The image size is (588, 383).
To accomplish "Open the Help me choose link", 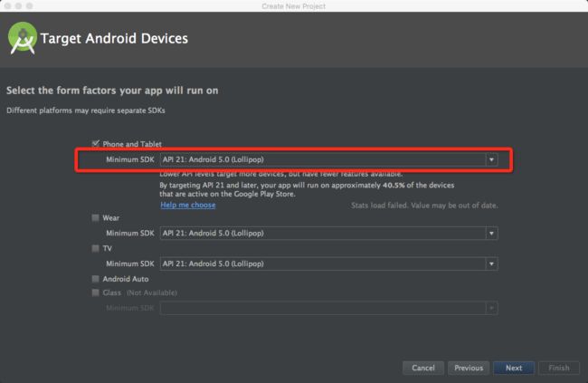I will pos(188,205).
